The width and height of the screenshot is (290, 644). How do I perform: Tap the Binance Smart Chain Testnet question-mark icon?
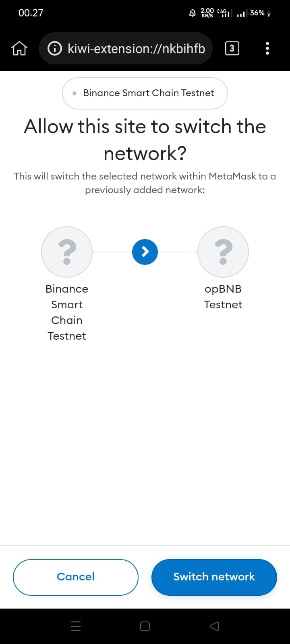point(67,252)
